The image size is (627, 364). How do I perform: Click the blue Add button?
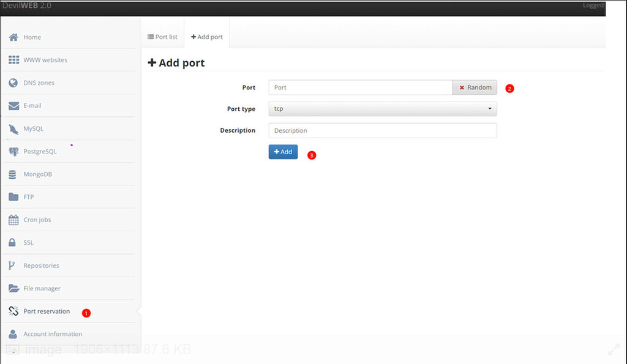pyautogui.click(x=283, y=152)
